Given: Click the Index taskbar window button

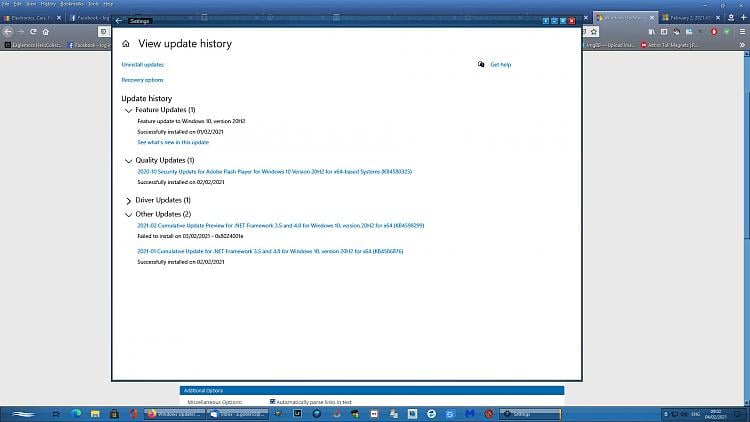Looking at the screenshot, I should [238, 414].
